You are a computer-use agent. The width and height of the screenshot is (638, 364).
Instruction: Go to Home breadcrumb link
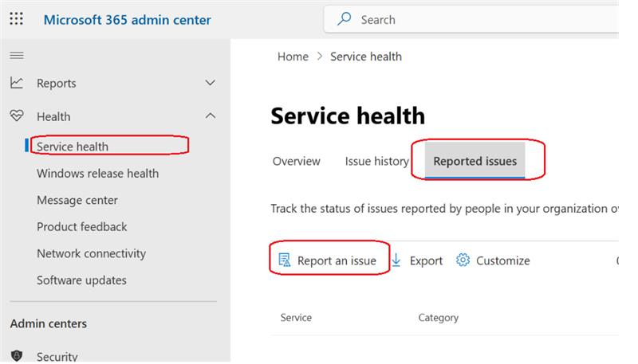pyautogui.click(x=293, y=57)
